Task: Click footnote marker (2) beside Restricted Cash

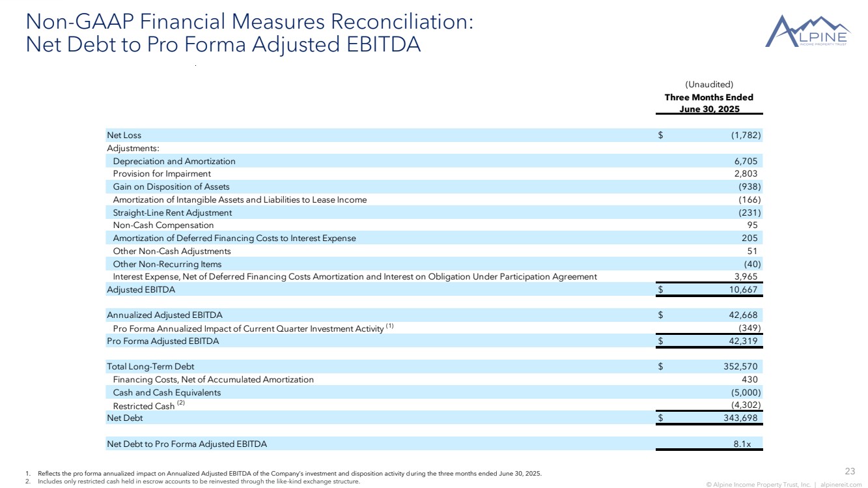Action: [x=181, y=403]
